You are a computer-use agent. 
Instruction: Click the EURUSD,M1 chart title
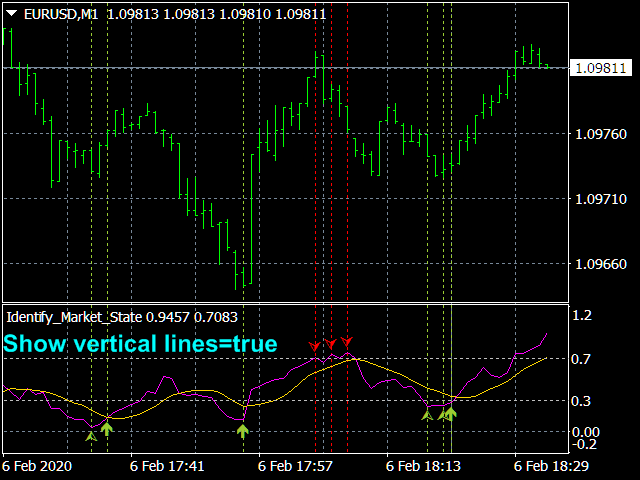coord(61,14)
